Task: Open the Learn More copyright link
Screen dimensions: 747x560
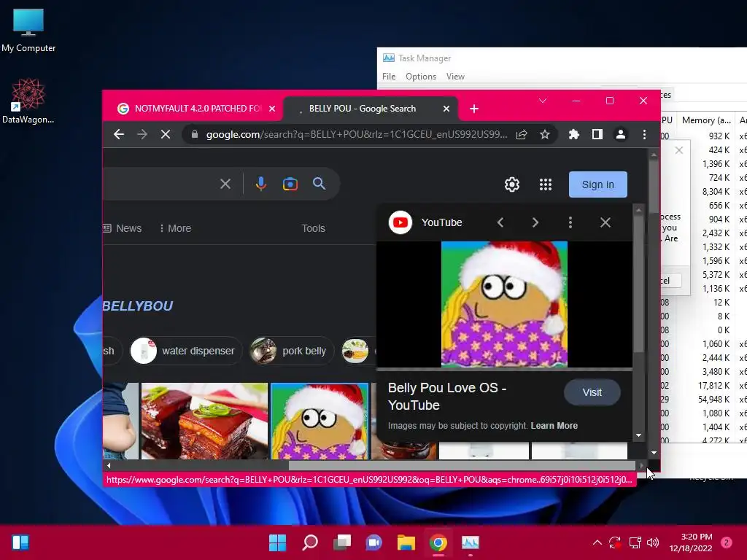Action: (x=554, y=426)
